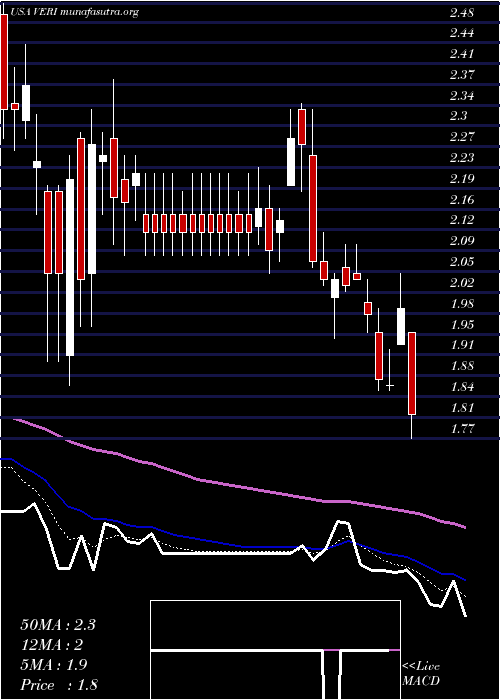
Task: Click the 2.12 price axis label
Action: point(462,220)
